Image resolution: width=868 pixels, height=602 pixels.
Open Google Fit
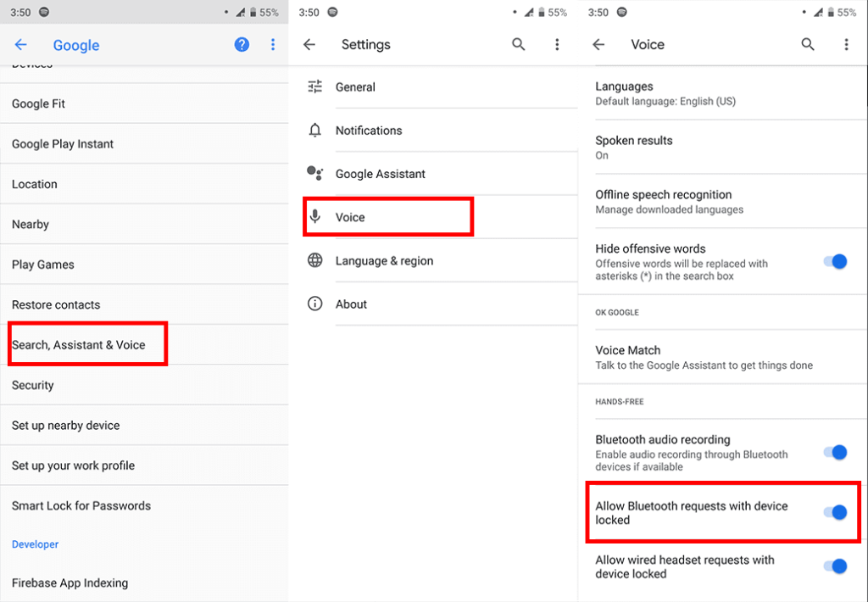pos(144,103)
